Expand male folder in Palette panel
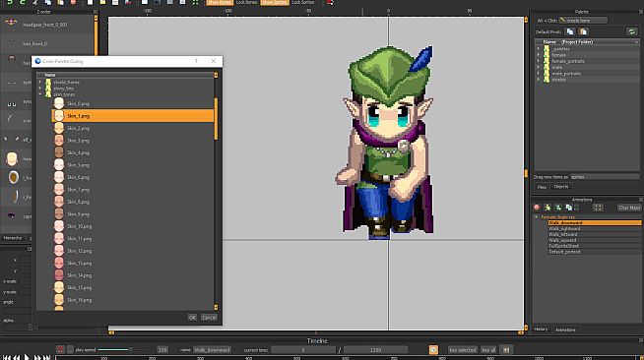The width and height of the screenshot is (644, 360). coord(539,67)
